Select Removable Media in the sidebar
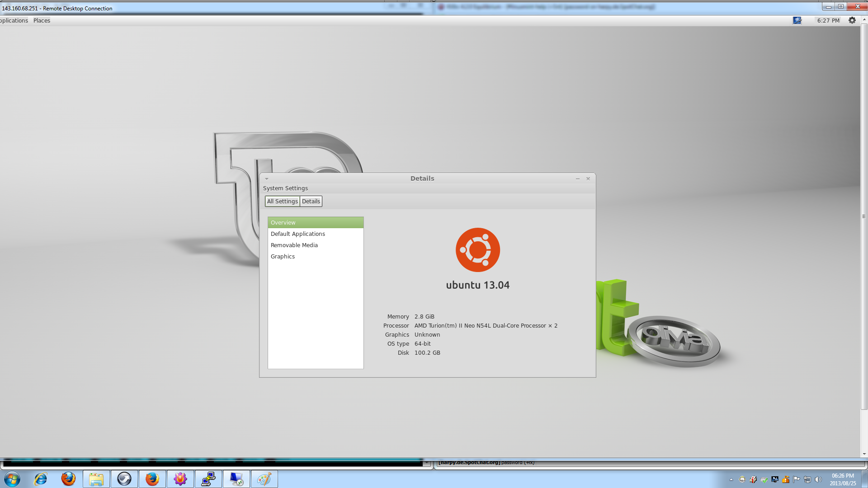Viewport: 868px width, 488px height. point(316,245)
